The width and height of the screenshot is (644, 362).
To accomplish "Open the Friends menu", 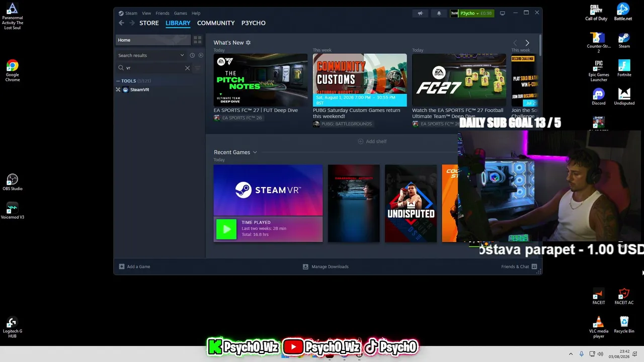I will 163,13.
